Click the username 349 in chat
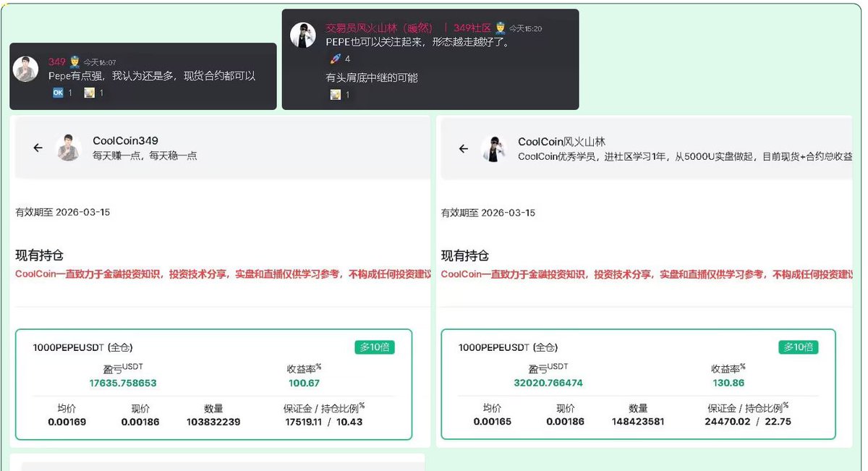 click(x=57, y=62)
